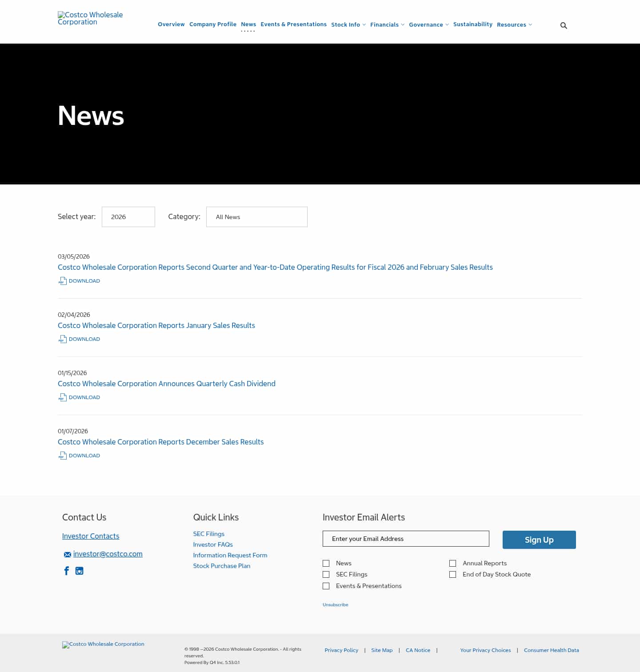Open the year selector showing 2026
The image size is (640, 672).
[128, 217]
